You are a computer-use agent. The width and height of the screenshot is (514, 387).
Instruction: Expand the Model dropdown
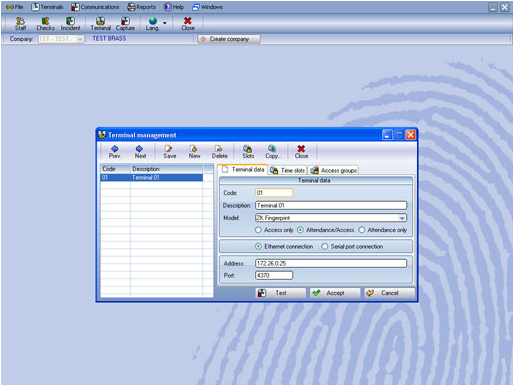[402, 218]
